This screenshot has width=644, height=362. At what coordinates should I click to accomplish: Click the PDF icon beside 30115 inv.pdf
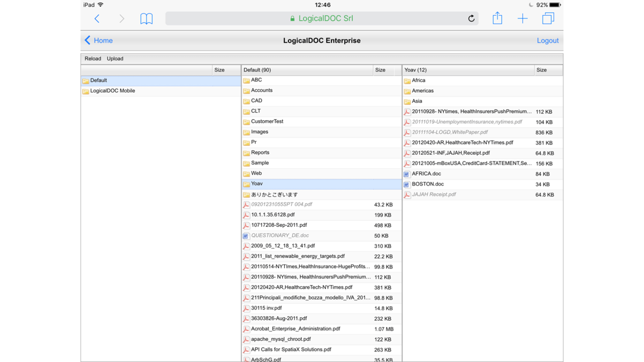tap(246, 308)
